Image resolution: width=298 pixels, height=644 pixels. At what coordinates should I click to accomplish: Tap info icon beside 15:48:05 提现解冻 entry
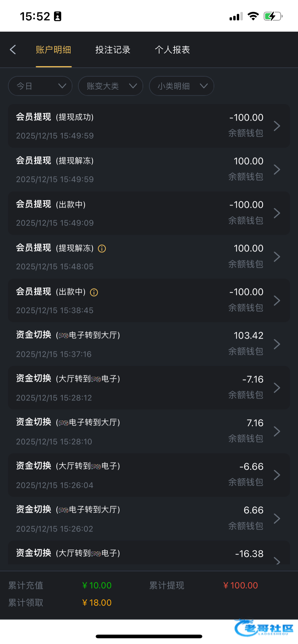tap(102, 248)
